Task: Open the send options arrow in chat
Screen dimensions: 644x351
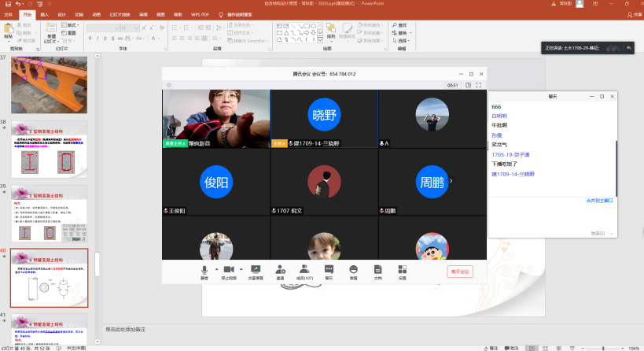Action: (612, 234)
